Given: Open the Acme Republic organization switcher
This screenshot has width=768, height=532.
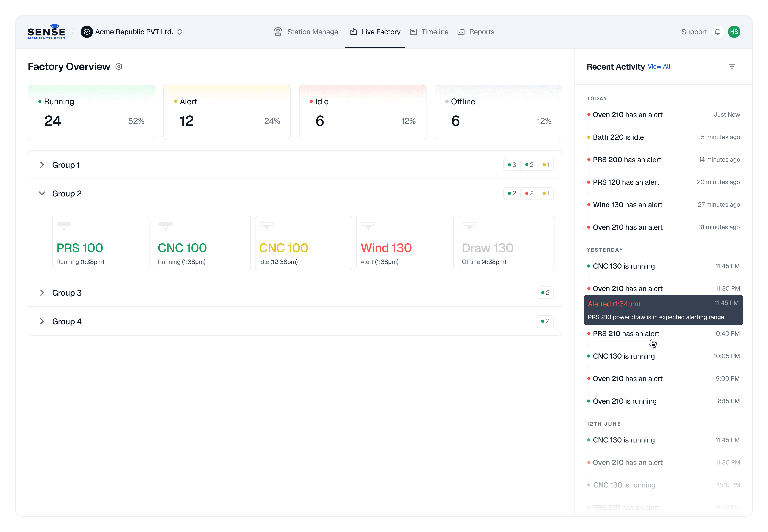Looking at the screenshot, I should point(180,32).
